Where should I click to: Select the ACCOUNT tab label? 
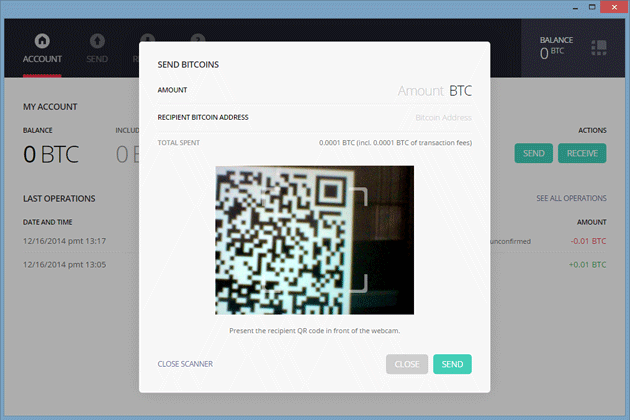click(42, 59)
